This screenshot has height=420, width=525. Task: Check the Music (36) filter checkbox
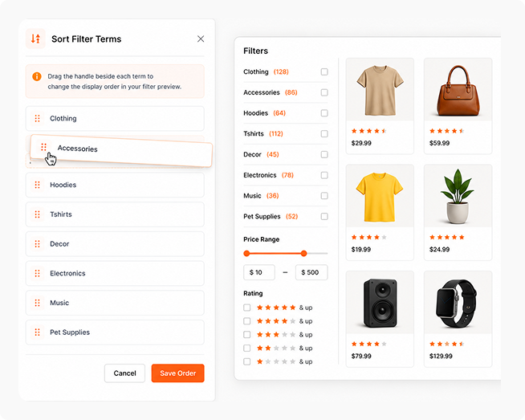point(324,196)
